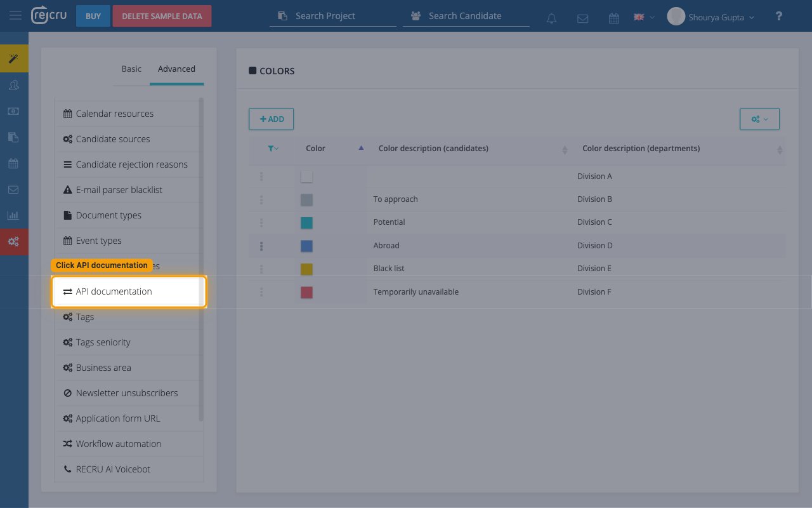This screenshot has height=508, width=812.
Task: Click the settings list vertical scrollbar
Action: (202, 259)
